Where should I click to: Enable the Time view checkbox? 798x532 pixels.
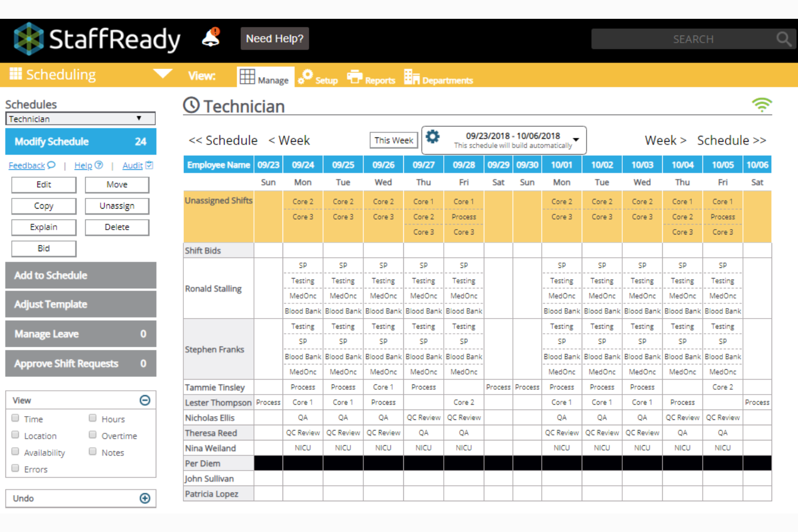[16, 418]
